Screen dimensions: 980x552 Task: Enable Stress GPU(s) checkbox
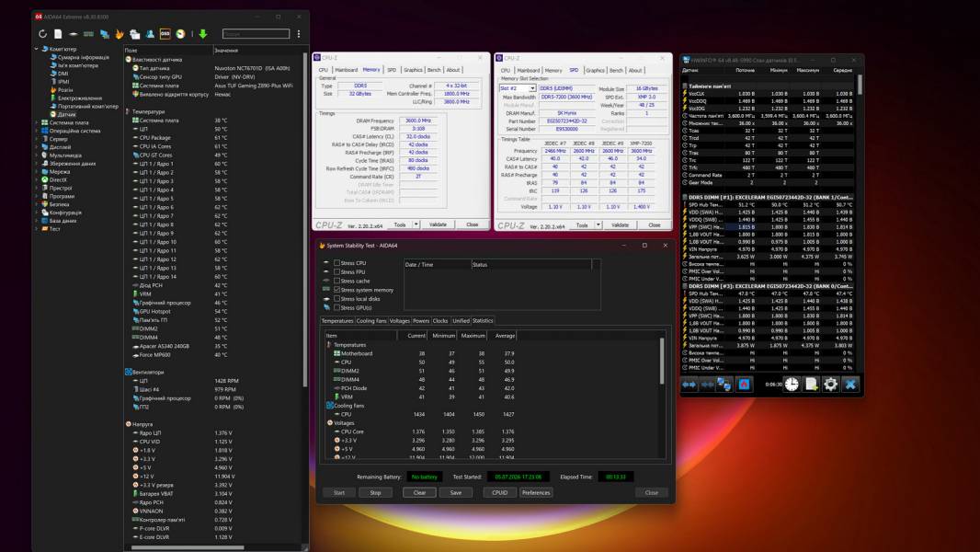336,307
